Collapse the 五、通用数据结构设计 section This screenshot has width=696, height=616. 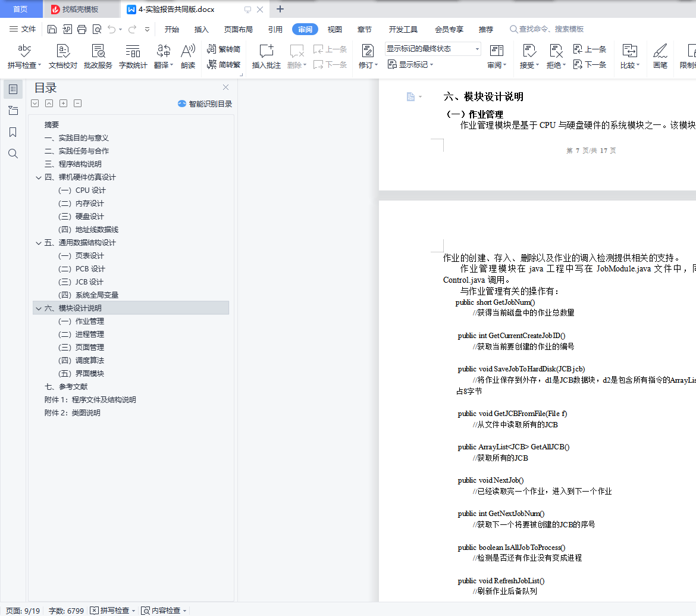click(39, 243)
